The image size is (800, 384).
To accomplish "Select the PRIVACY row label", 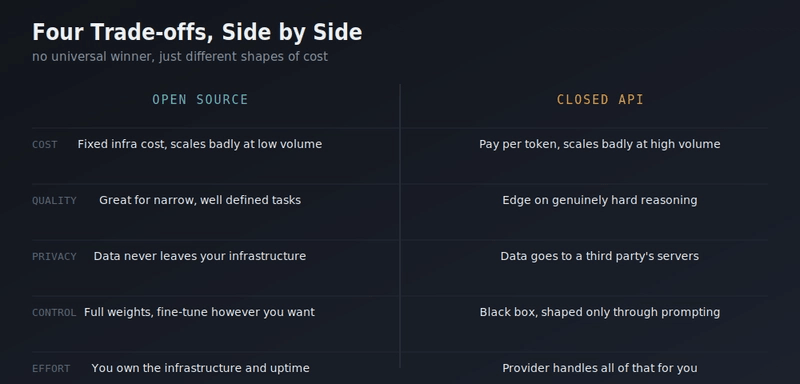I will tap(54, 257).
